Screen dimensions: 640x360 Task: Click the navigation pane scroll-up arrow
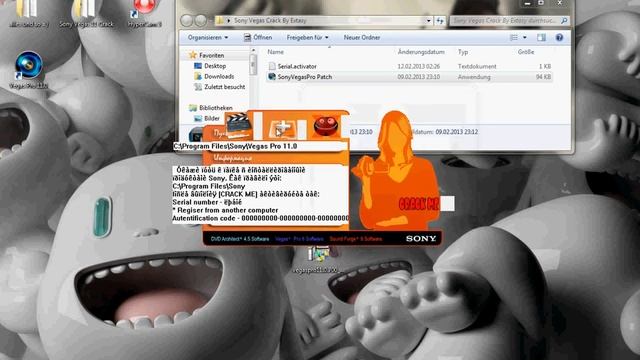[253, 50]
